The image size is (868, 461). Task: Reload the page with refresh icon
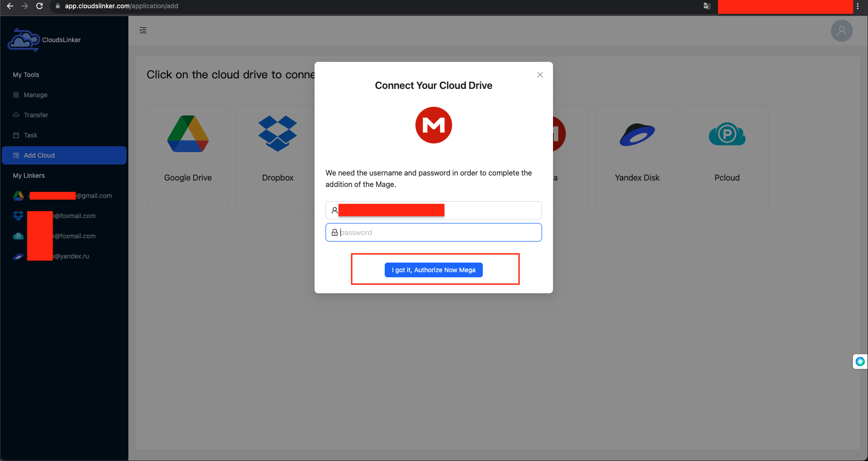[39, 6]
